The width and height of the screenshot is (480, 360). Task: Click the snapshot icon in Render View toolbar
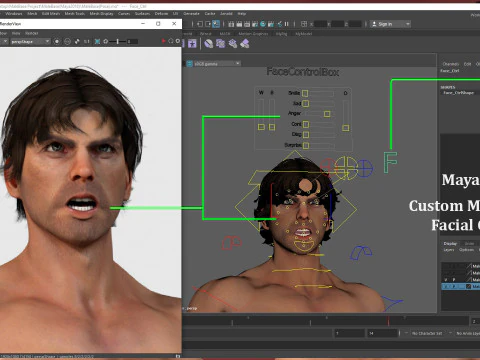click(67, 41)
